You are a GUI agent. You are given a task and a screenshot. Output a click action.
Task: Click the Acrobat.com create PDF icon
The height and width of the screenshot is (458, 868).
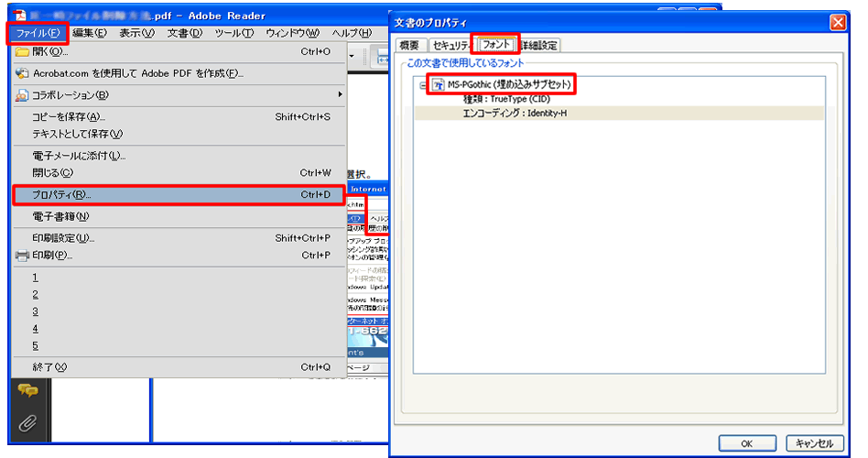(22, 73)
